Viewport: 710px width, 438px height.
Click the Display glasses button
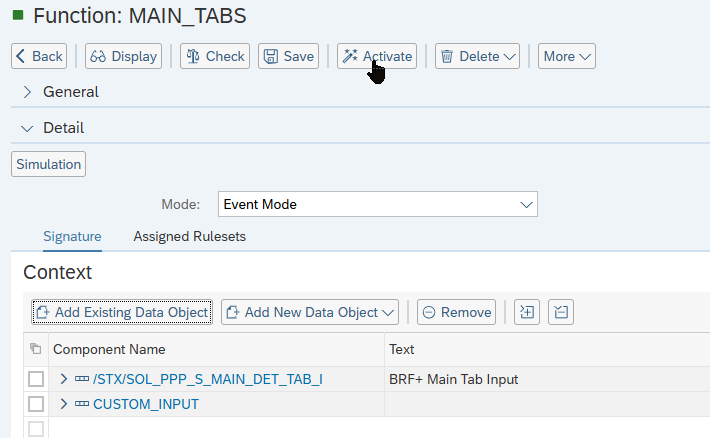(123, 56)
